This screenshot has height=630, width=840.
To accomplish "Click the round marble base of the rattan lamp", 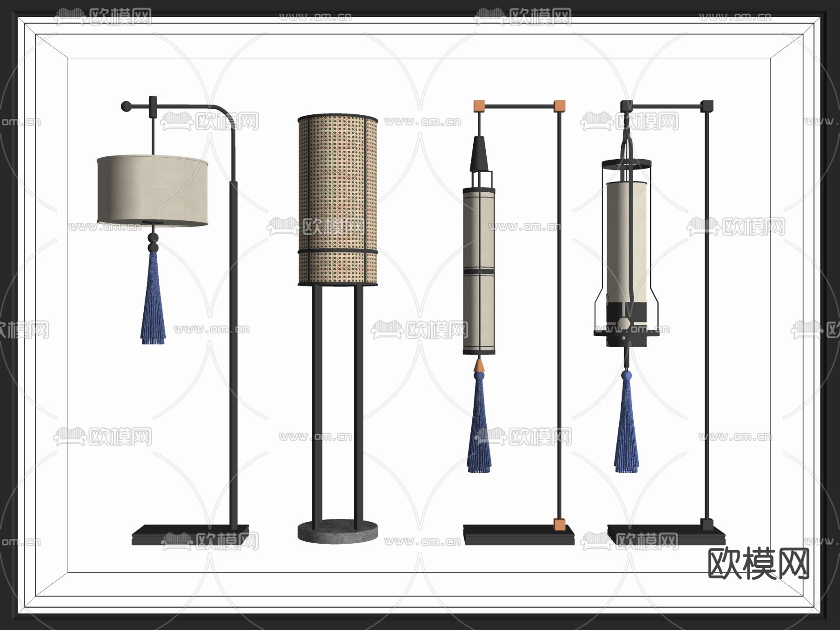I will [338, 532].
